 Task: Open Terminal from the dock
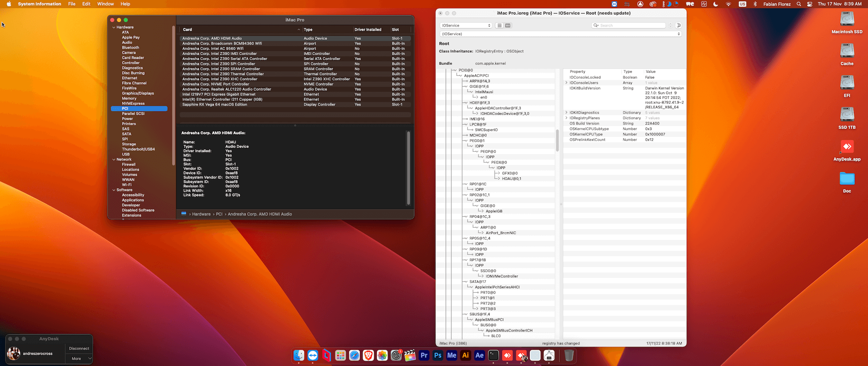coord(493,356)
